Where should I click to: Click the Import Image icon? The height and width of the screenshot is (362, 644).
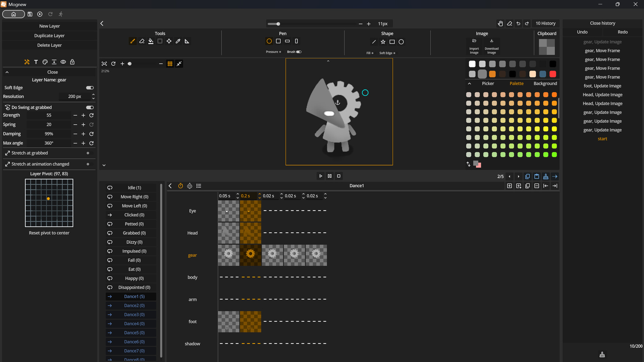(x=474, y=41)
